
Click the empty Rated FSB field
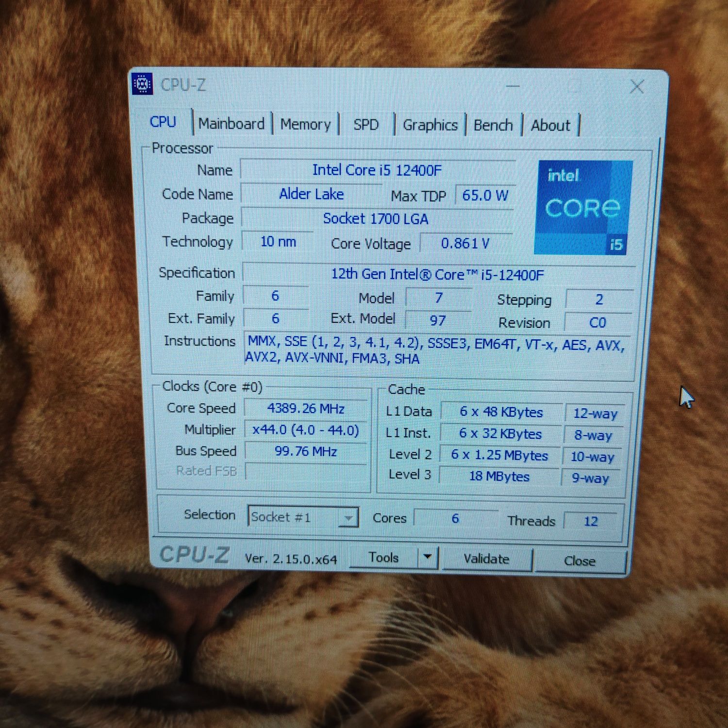306,472
